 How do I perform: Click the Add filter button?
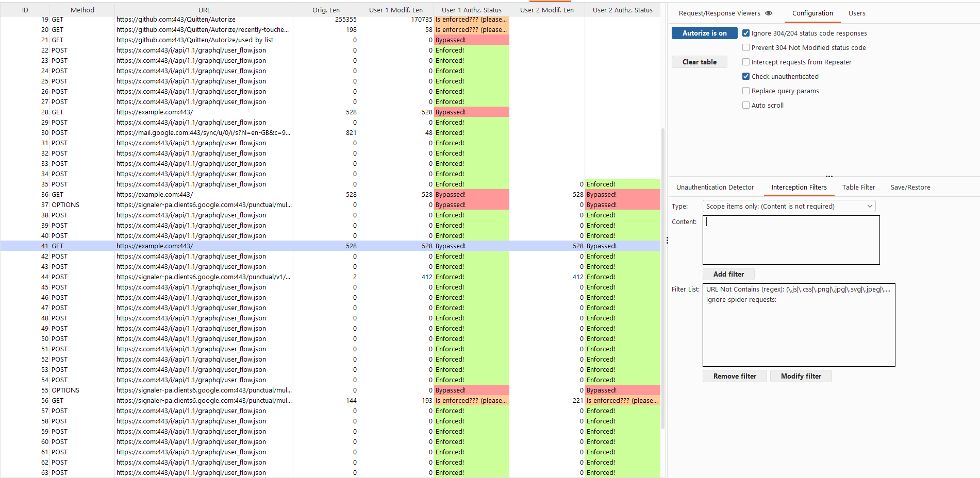[728, 275]
